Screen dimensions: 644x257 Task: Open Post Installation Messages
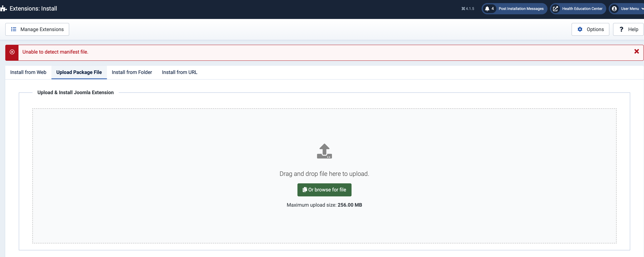(521, 9)
